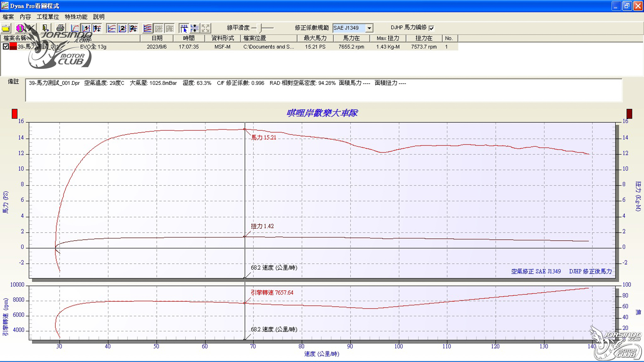Image resolution: width=644 pixels, height=362 pixels.
Task: Sort by 檔案位置 column header
Action: pyautogui.click(x=269, y=38)
